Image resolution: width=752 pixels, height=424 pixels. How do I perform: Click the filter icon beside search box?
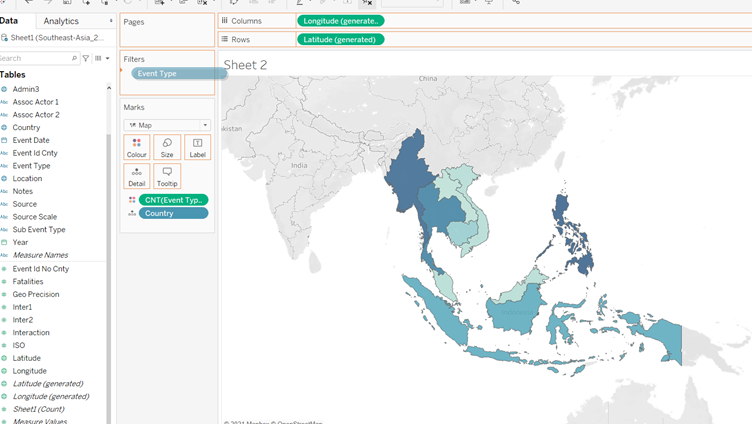(x=86, y=59)
